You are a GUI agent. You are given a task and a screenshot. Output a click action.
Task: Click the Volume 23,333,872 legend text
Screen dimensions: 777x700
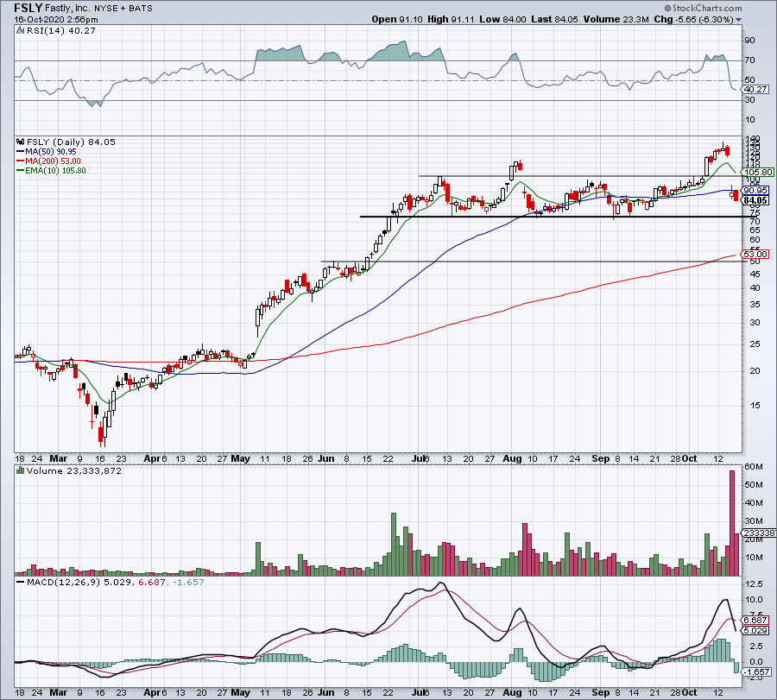tap(74, 470)
